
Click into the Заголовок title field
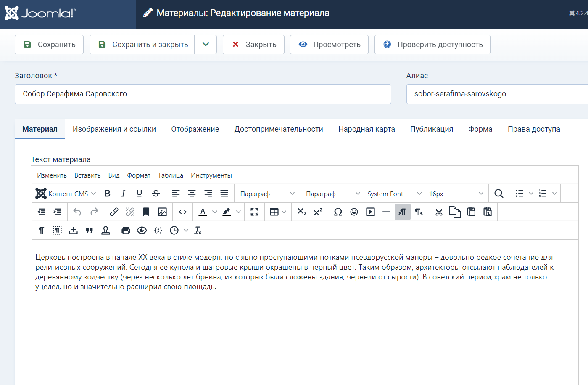click(x=203, y=94)
